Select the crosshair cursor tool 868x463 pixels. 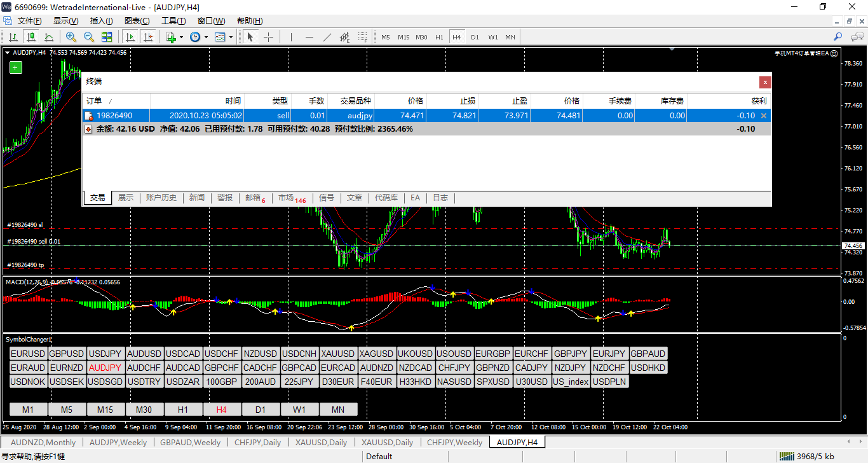pyautogui.click(x=268, y=37)
